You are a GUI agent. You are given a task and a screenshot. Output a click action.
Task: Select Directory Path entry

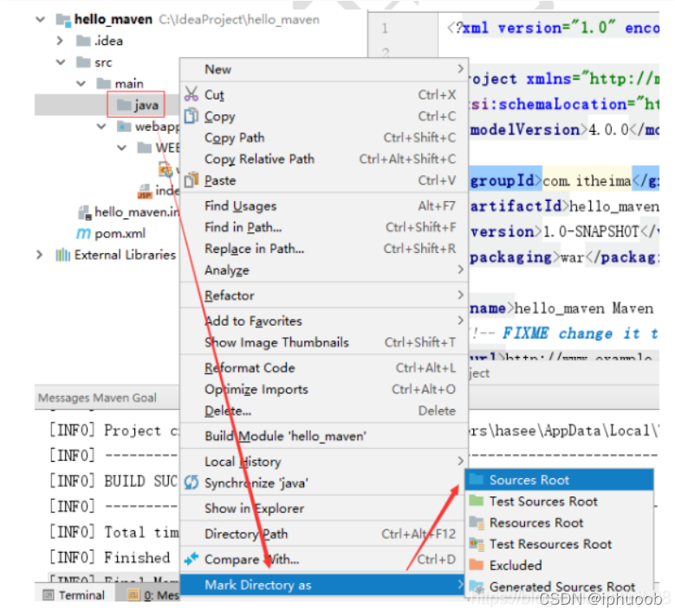pyautogui.click(x=324, y=534)
